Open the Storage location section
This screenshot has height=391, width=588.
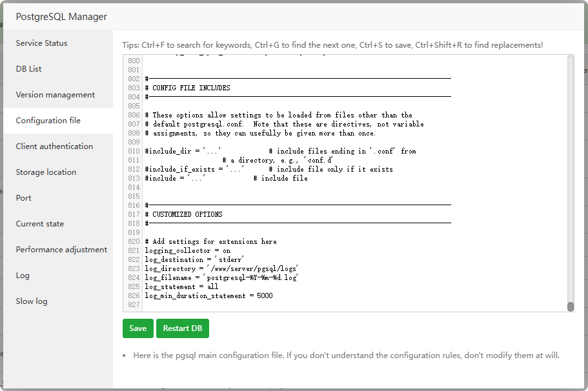tap(46, 172)
